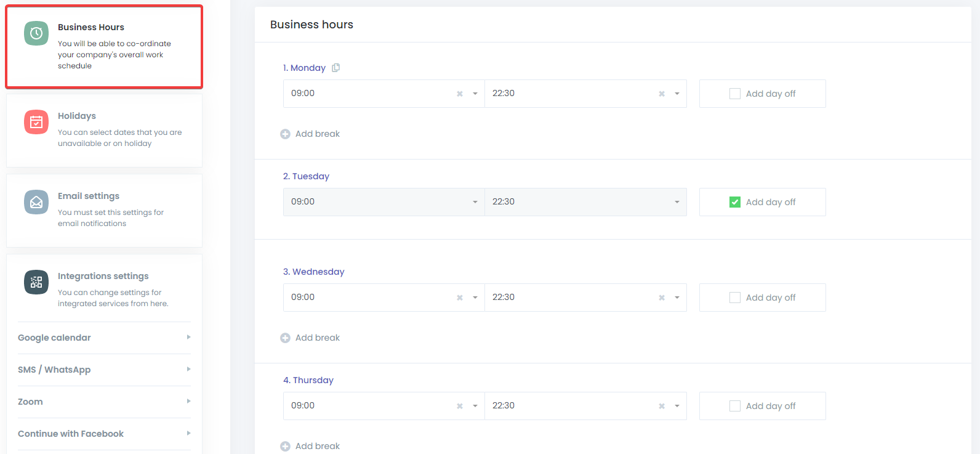
Task: Click the Holidays calendar icon
Action: click(x=36, y=122)
